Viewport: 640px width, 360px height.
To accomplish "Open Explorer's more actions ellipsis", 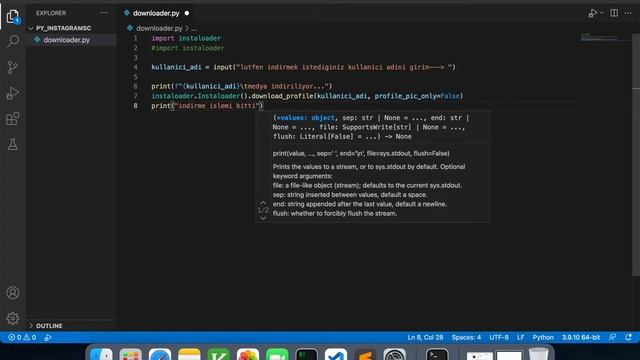I will pyautogui.click(x=104, y=13).
